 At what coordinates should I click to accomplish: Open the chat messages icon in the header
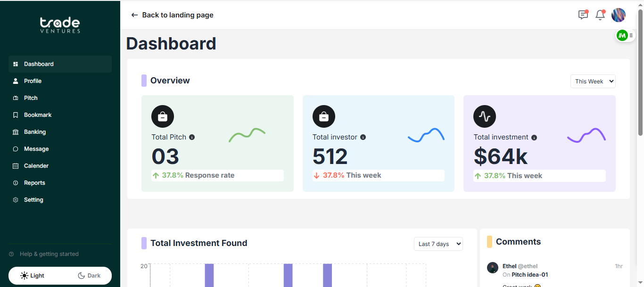[583, 15]
